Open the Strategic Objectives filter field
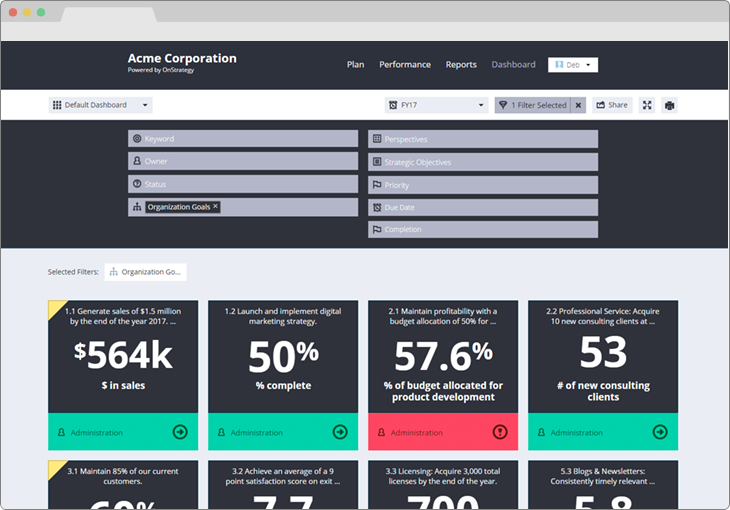The image size is (730, 510). click(x=483, y=162)
